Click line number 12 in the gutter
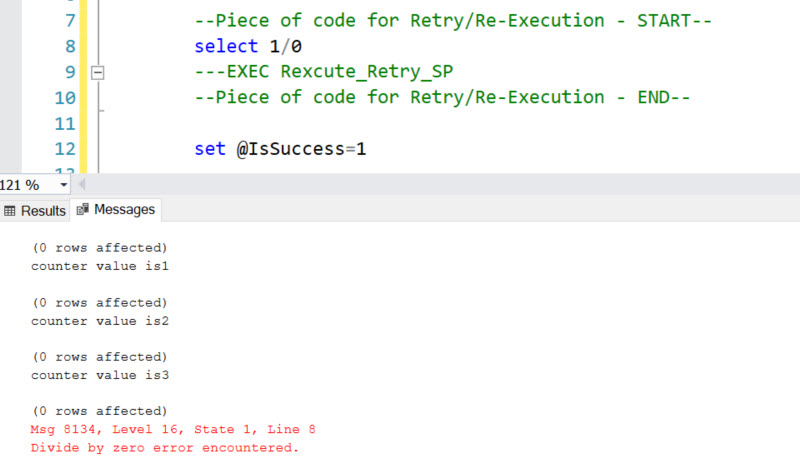Viewport: 800px width, 471px height. click(64, 149)
